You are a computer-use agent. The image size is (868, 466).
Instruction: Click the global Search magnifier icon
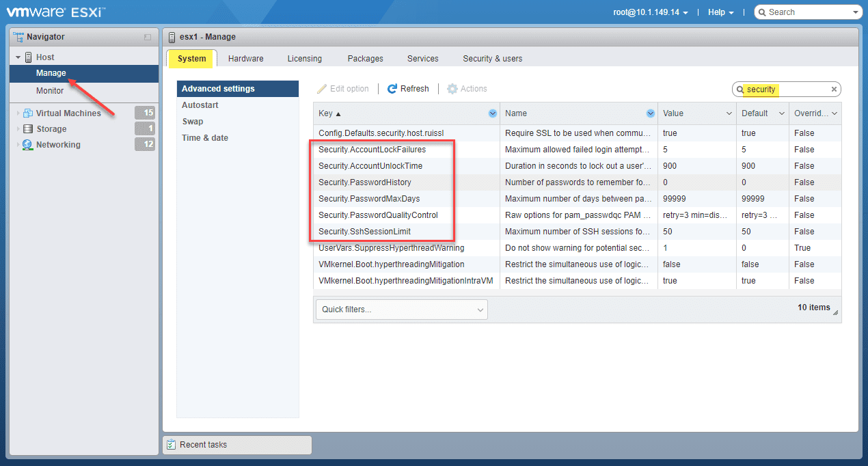(x=762, y=12)
